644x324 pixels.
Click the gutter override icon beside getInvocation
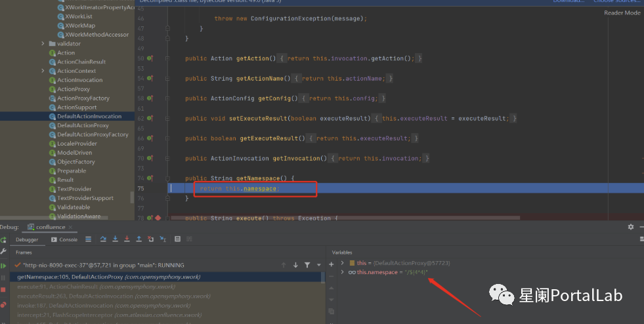[150, 158]
